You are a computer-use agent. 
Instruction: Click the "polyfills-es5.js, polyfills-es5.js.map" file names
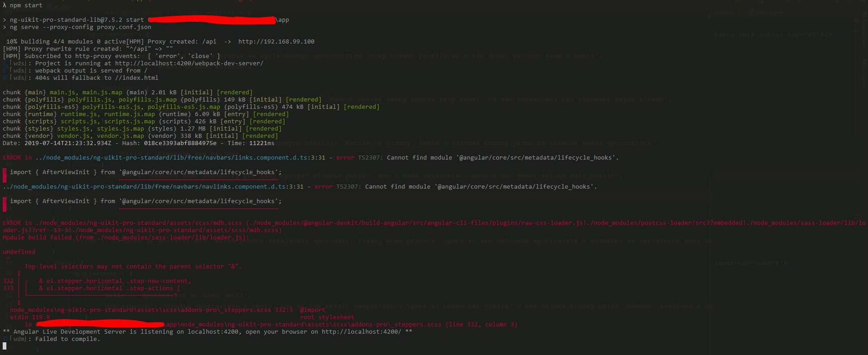coord(151,107)
